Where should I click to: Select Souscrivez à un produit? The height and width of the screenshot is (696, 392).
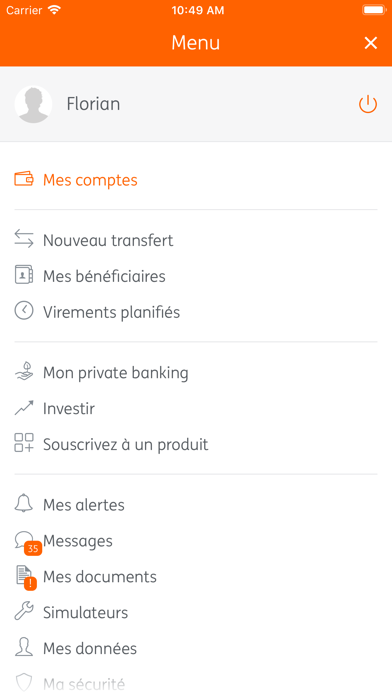pyautogui.click(x=126, y=444)
